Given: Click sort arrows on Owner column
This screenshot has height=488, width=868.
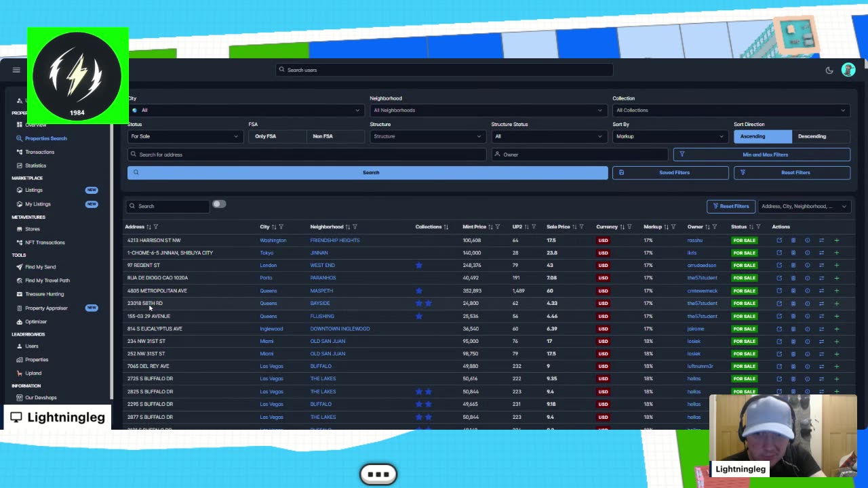Looking at the screenshot, I should [707, 227].
